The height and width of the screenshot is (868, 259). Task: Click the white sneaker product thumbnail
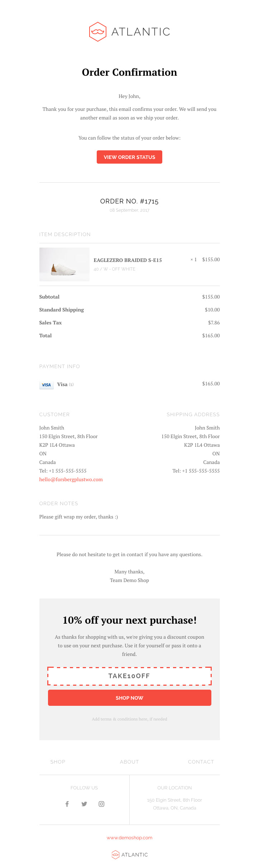tap(64, 264)
